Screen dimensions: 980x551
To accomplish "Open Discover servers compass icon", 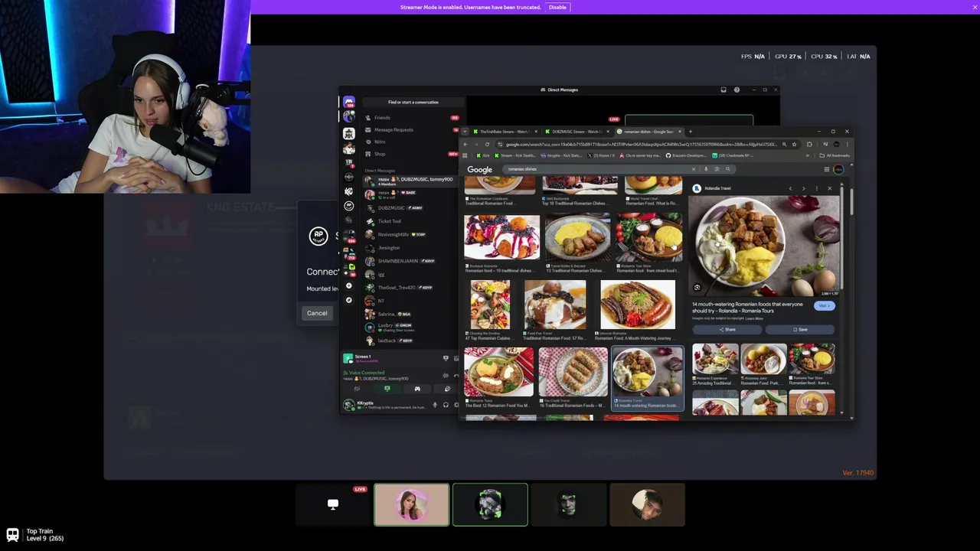I will pos(349,300).
